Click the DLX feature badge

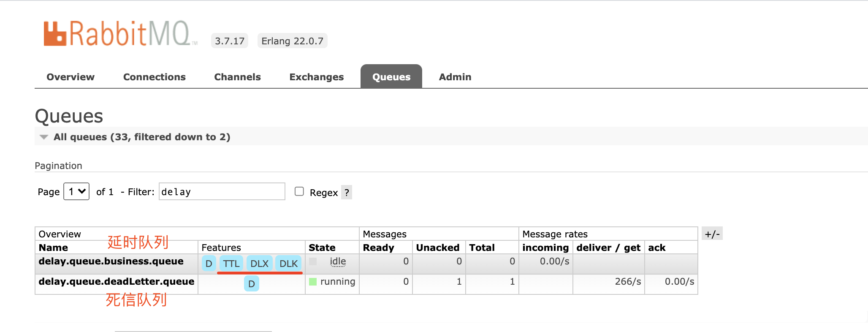(x=259, y=264)
